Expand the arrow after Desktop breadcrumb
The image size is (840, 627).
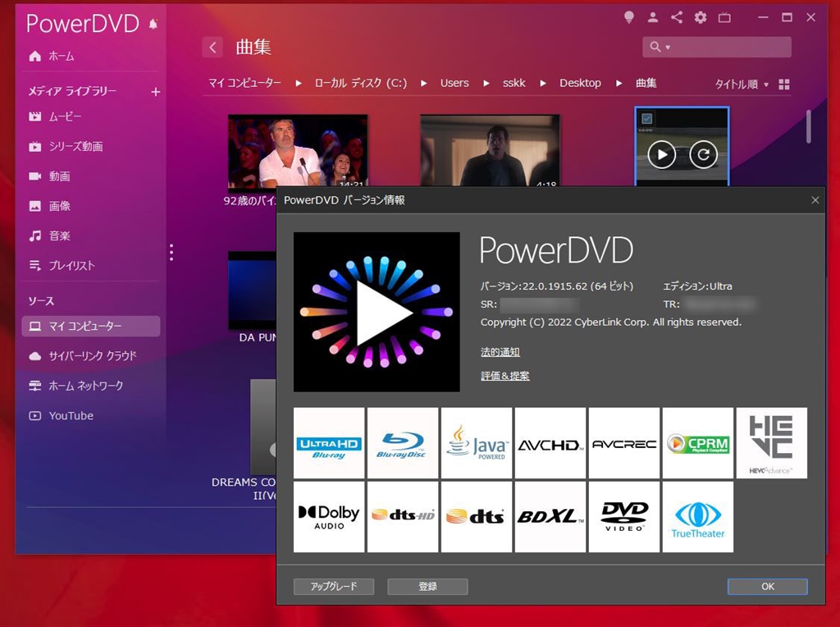[x=619, y=83]
